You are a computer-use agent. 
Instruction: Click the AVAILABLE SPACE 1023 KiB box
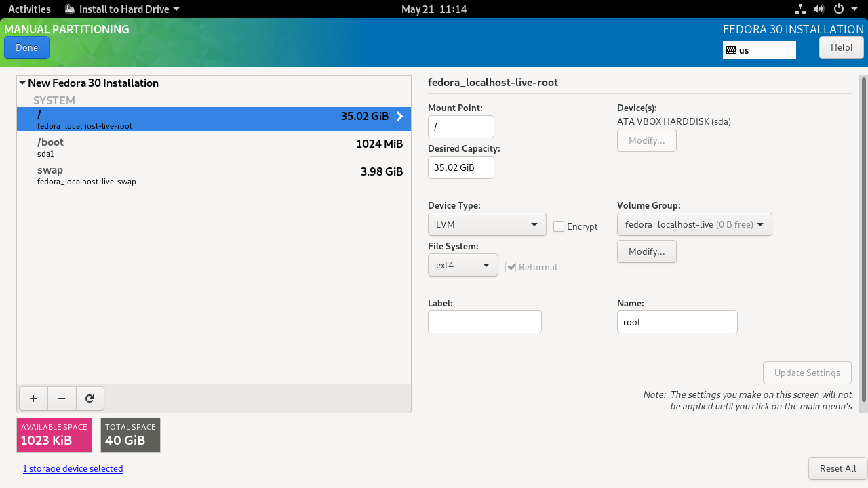click(54, 435)
